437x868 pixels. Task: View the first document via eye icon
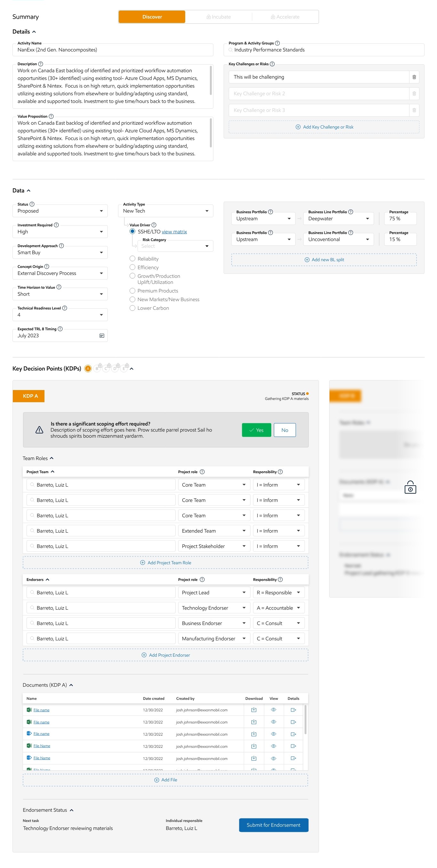[x=274, y=710]
